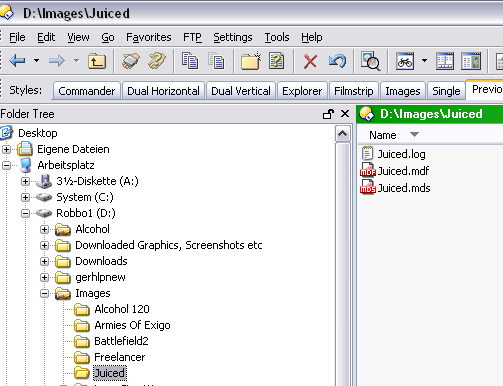Go up one folder level icon

pyautogui.click(x=97, y=61)
